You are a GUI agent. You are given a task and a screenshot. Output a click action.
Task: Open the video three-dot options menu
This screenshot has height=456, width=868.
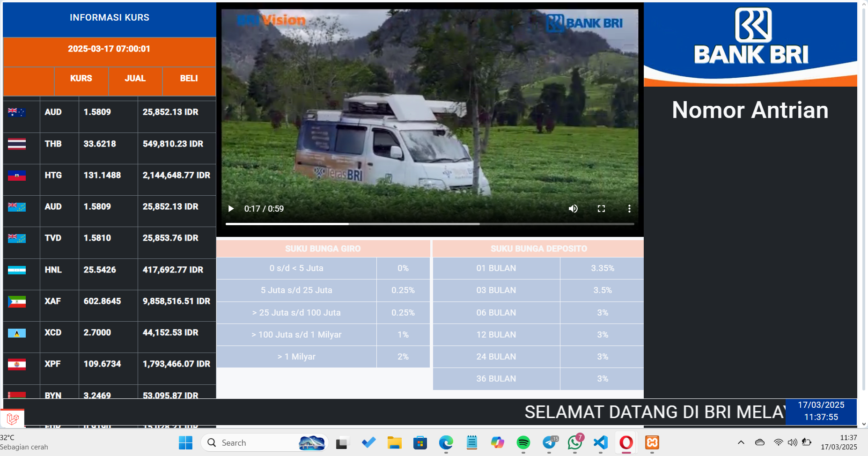tap(629, 209)
